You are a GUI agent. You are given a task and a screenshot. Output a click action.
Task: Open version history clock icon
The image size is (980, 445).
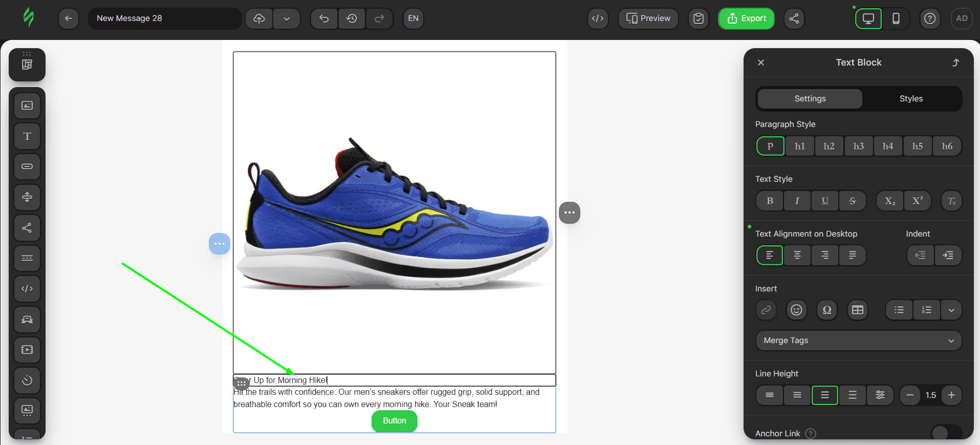[x=352, y=18]
